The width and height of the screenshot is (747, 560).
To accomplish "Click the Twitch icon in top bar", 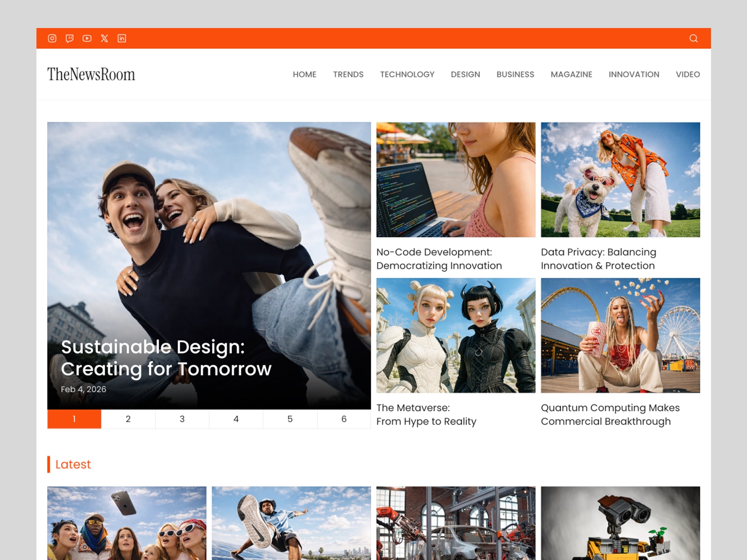I will (70, 38).
